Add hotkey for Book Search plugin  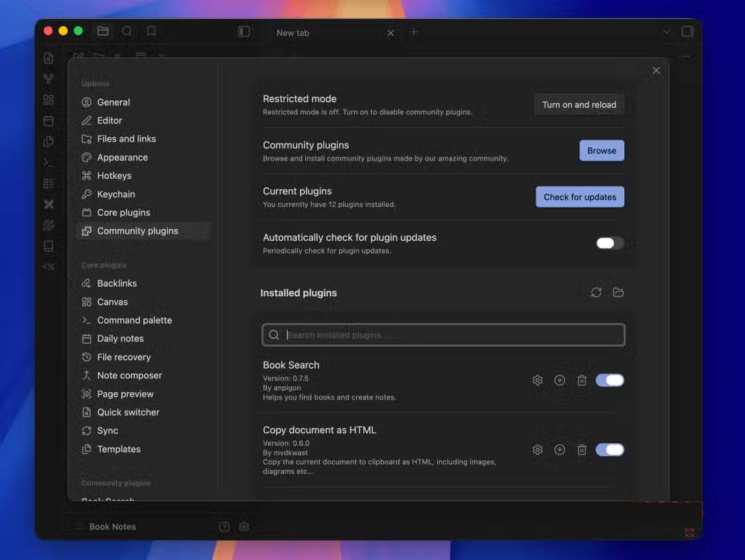pyautogui.click(x=560, y=380)
